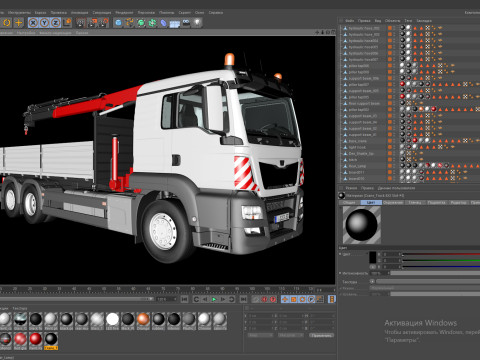
Task: Click the orange spline pen icon
Action: pos(130,23)
